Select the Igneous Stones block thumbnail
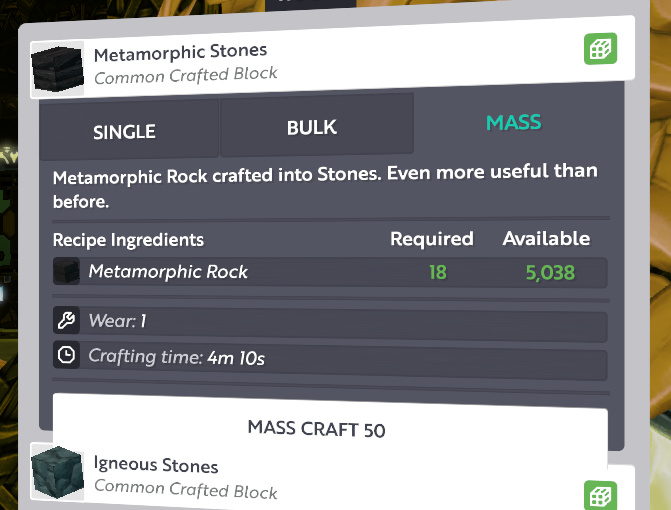The width and height of the screenshot is (671, 510). coord(57,471)
